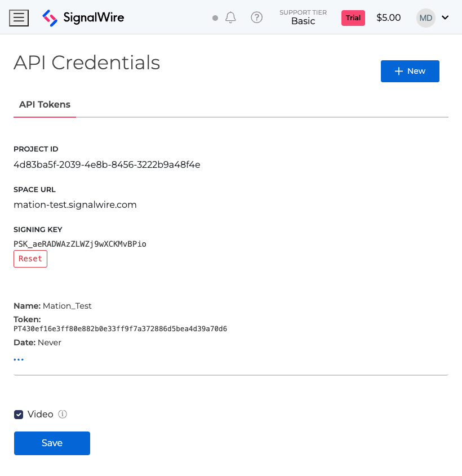Select the Project ID value 4d83ba5f-2039-4e8b-8456-3222b9a48f4e
The width and height of the screenshot is (462, 476).
pos(107,164)
